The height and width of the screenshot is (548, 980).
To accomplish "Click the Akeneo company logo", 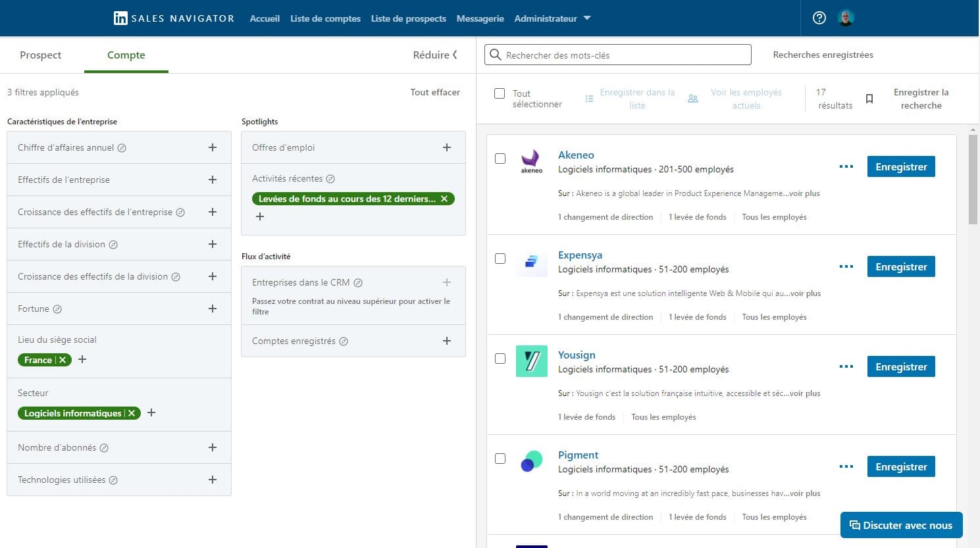I will click(x=532, y=161).
